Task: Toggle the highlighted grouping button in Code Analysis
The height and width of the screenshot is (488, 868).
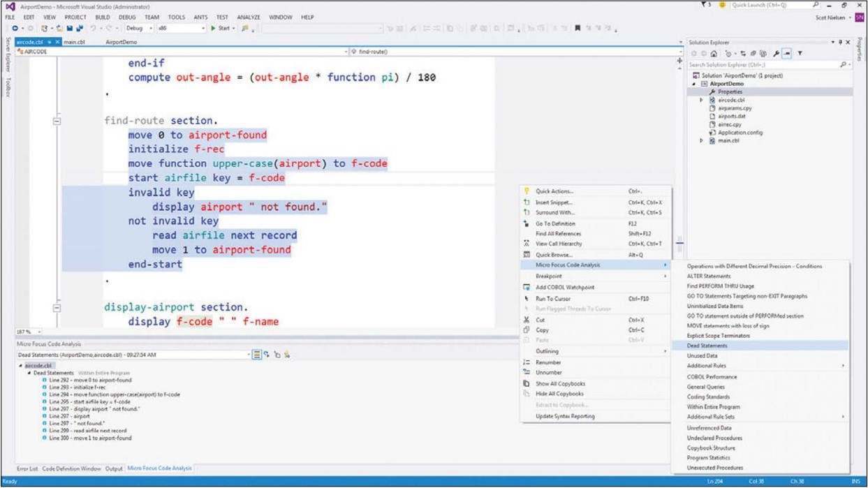Action: click(x=256, y=355)
